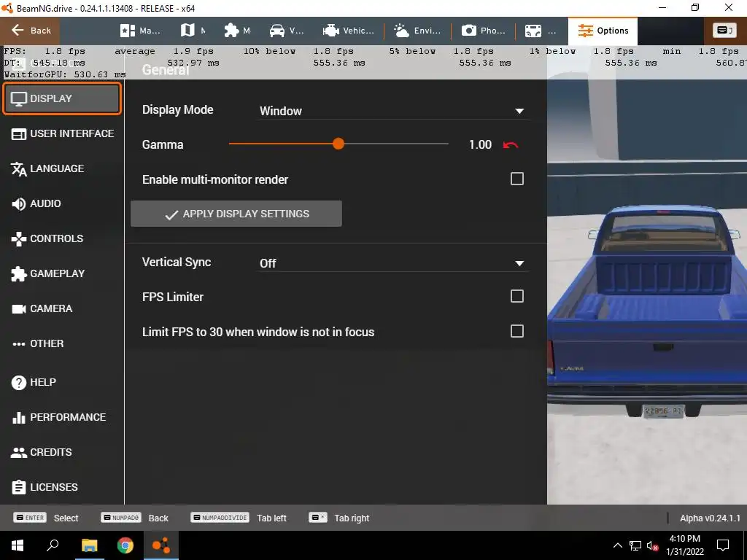Click the Tab left hint

239,518
